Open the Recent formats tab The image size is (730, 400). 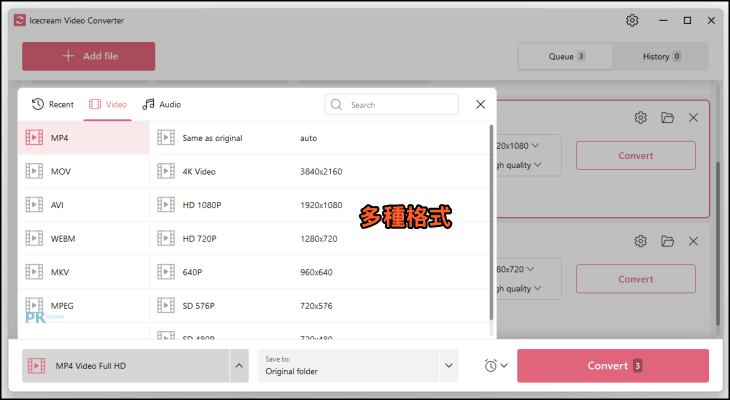tap(53, 104)
